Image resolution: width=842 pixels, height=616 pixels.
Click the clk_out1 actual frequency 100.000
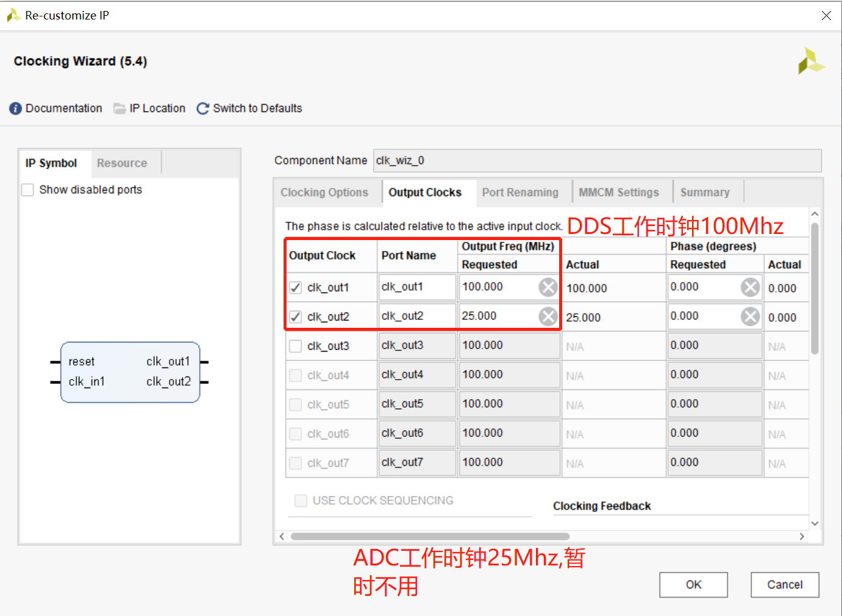[587, 288]
